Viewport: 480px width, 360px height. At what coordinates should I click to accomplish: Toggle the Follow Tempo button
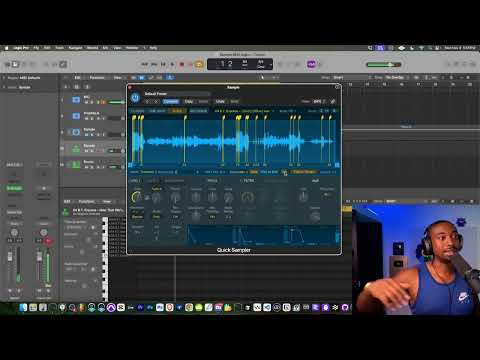click(304, 172)
